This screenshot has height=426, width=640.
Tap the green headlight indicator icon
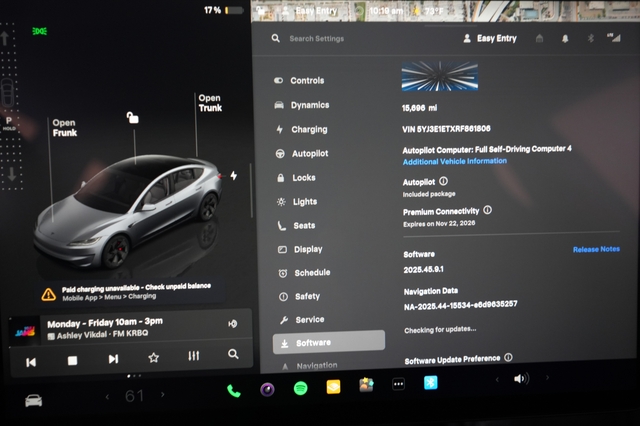point(40,31)
